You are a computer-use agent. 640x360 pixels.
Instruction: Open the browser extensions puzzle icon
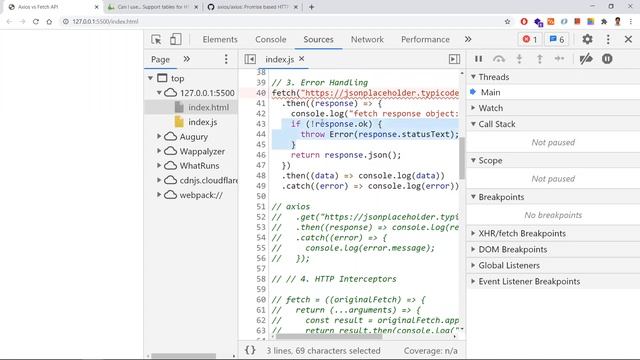click(x=604, y=22)
